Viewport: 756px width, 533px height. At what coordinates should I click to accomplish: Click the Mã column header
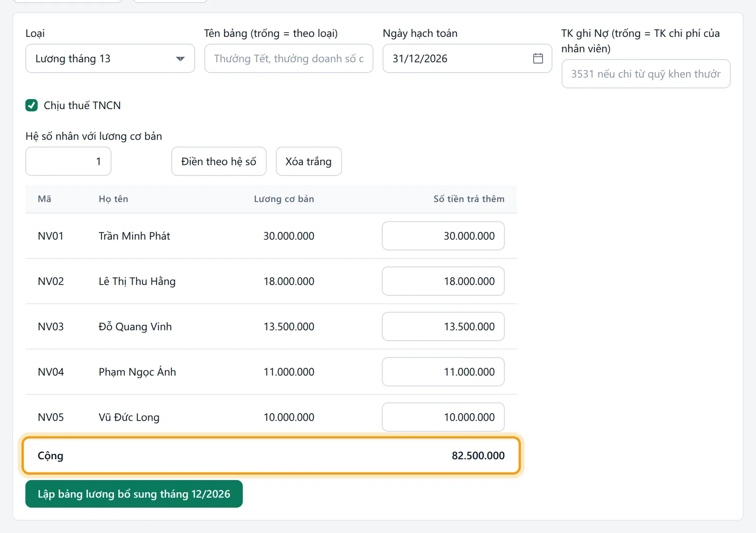tap(44, 199)
